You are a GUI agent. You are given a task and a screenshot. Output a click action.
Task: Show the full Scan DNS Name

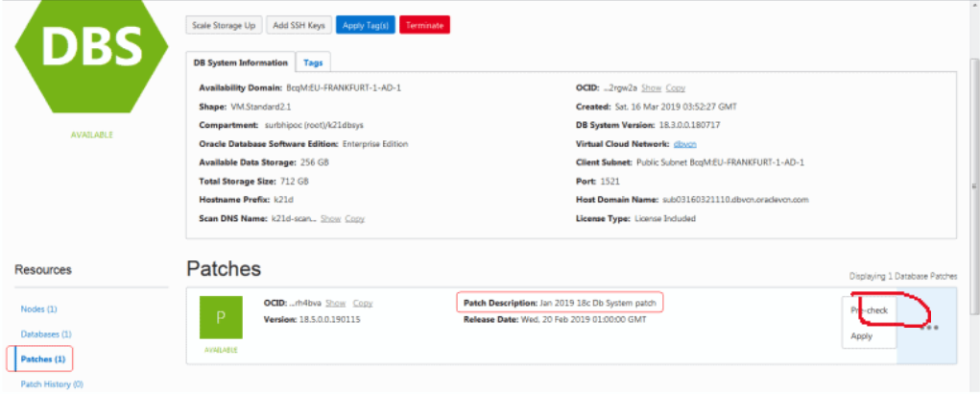coord(330,219)
